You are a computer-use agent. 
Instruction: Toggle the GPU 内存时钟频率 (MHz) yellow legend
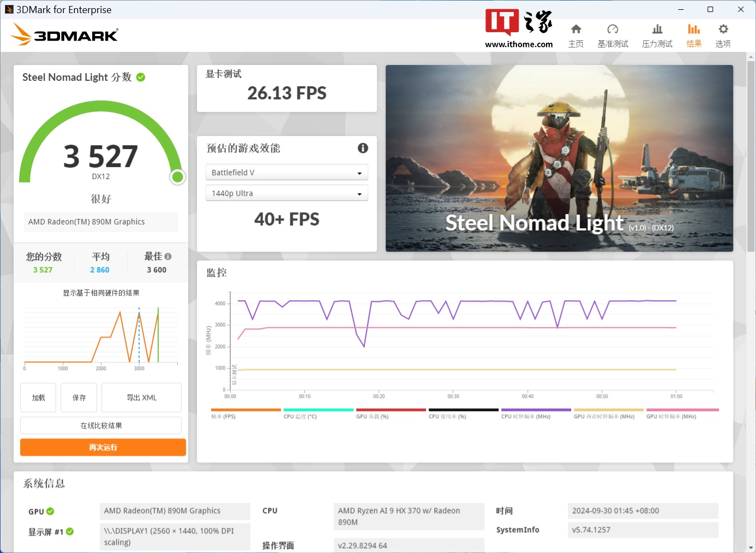coord(608,414)
